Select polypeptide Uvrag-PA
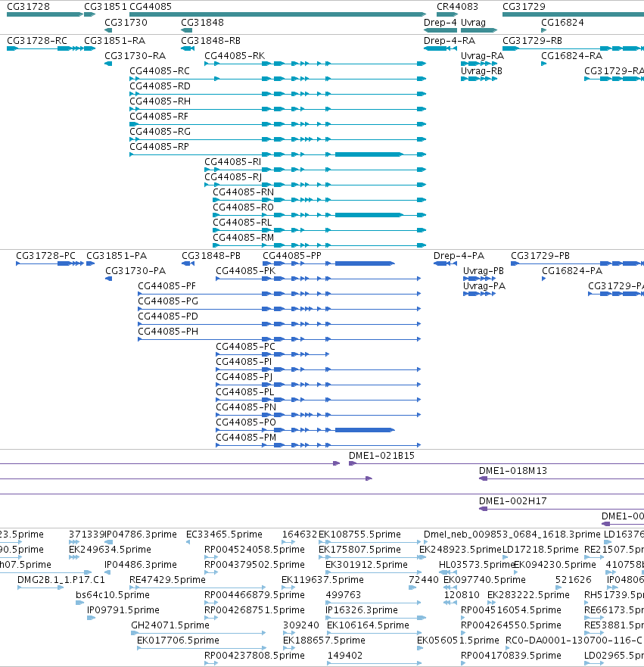Image resolution: width=644 pixels, height=667 pixels. [479, 294]
